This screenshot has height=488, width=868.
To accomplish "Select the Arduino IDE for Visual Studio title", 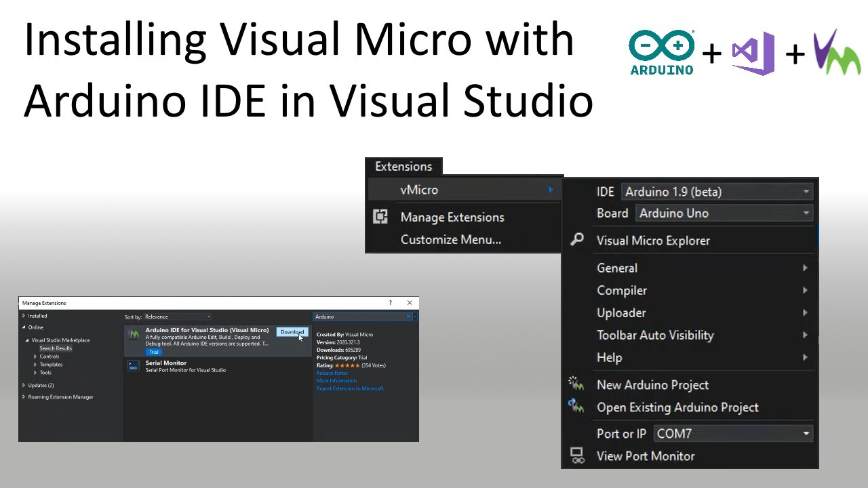I will pos(207,330).
